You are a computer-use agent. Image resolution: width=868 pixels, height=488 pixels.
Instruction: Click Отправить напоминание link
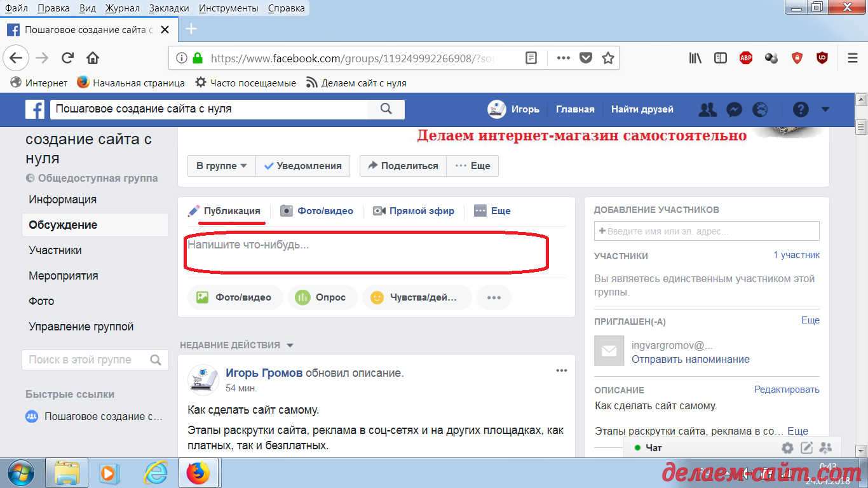coord(690,360)
